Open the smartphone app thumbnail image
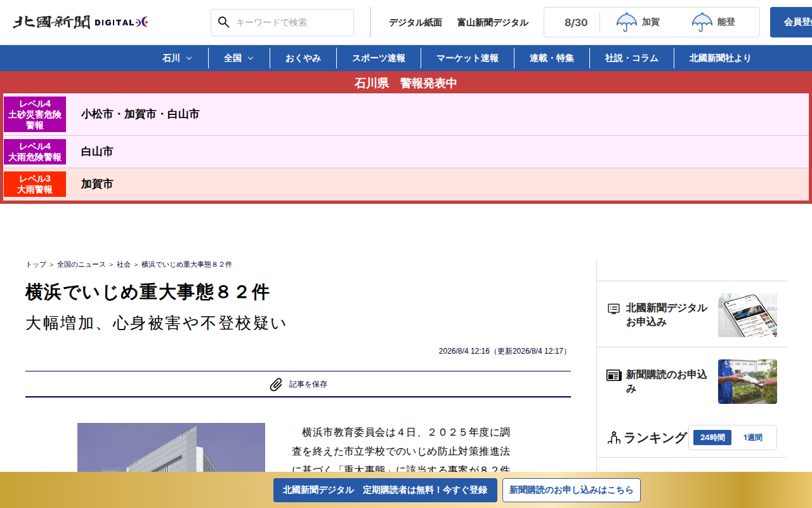The height and width of the screenshot is (508, 812). [x=747, y=315]
